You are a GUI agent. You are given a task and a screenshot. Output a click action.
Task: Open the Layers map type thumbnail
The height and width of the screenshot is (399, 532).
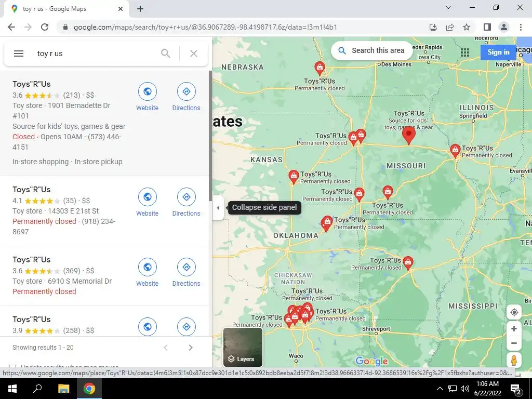point(243,347)
